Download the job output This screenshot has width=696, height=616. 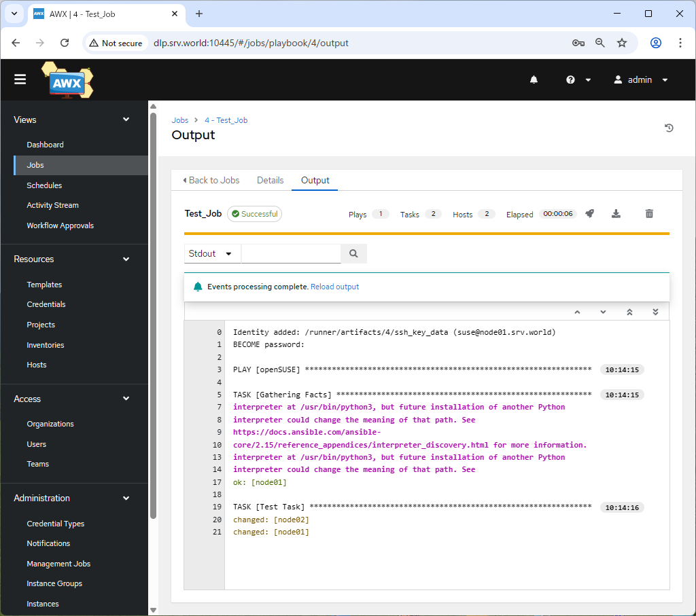pos(616,214)
